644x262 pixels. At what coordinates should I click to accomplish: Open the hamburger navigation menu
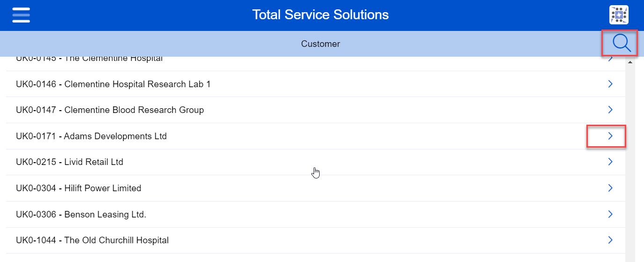tap(21, 15)
